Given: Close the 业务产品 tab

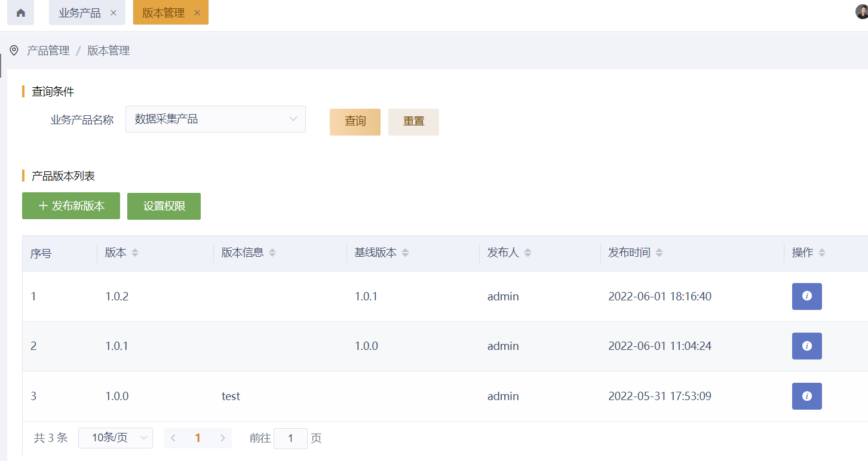Looking at the screenshot, I should pyautogui.click(x=114, y=13).
